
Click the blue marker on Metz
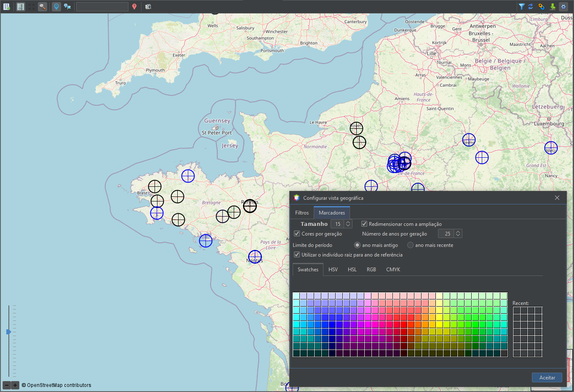click(551, 148)
